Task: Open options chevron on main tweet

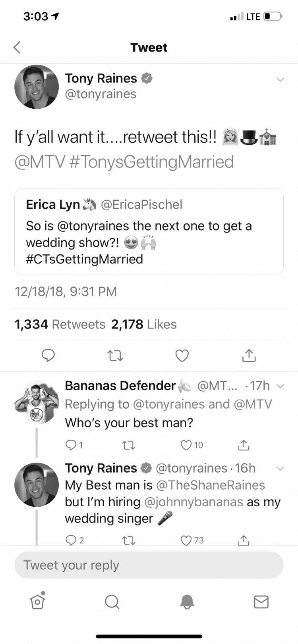Action: tap(280, 79)
